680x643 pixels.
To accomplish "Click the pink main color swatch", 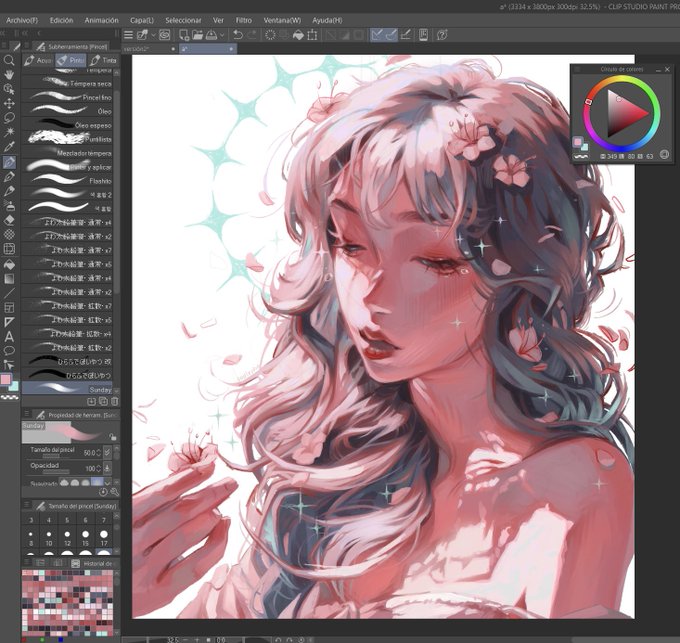I will click(6, 380).
